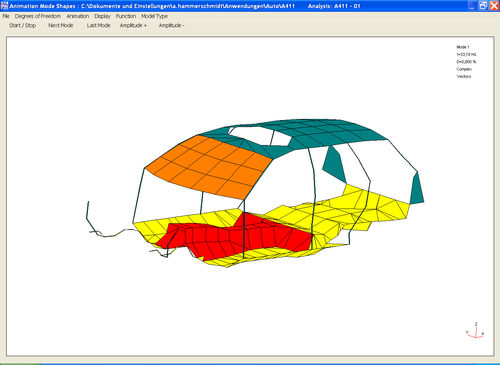500x365 pixels.
Task: Click the Start / Stop button
Action: point(22,25)
